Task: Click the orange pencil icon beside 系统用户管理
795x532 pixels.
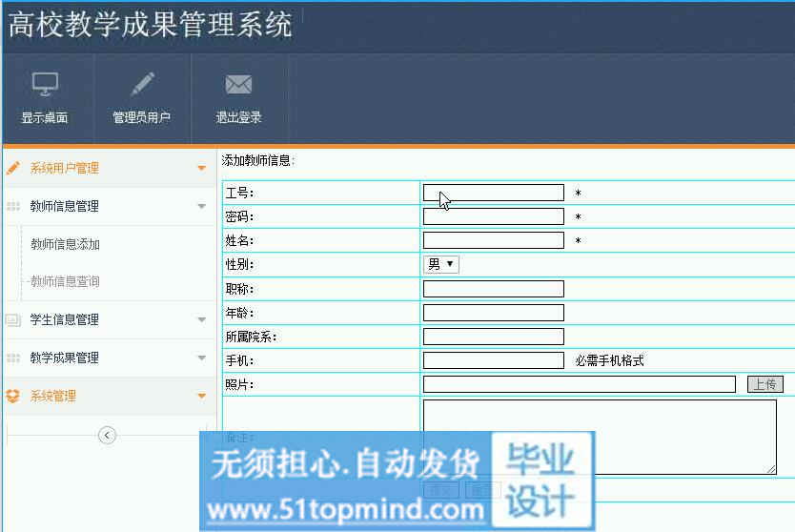Action: pyautogui.click(x=13, y=168)
